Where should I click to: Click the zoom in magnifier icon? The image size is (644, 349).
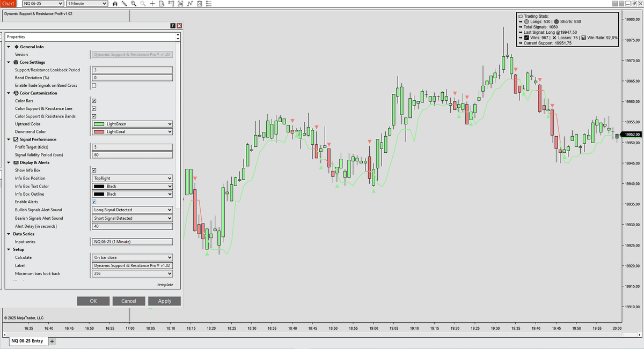[x=134, y=4]
